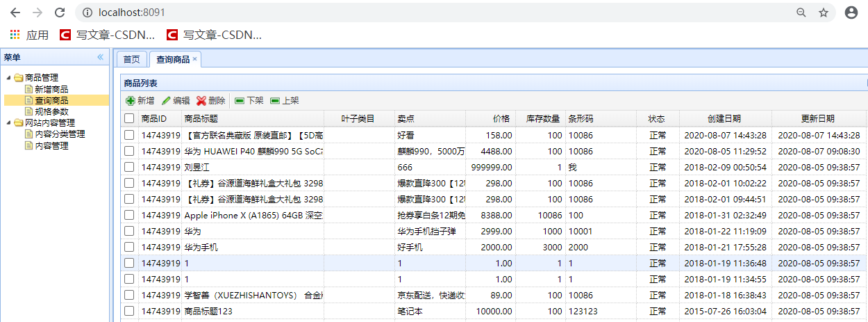Switch to the 首页 tab
Image resolution: width=868 pixels, height=322 pixels.
pos(132,60)
